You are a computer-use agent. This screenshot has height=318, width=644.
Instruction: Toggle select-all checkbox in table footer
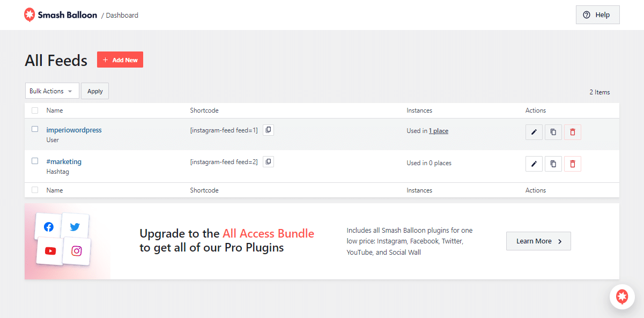(x=35, y=190)
